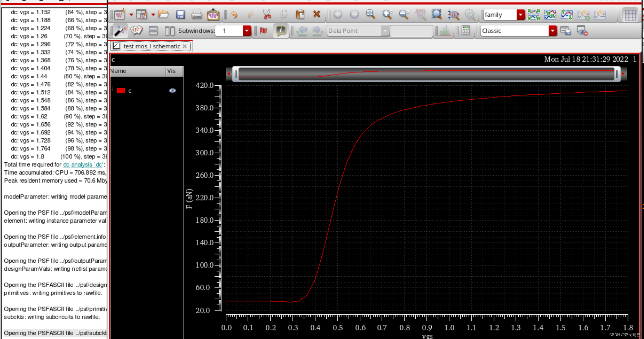Click the right handle of zoom slider

(617, 74)
